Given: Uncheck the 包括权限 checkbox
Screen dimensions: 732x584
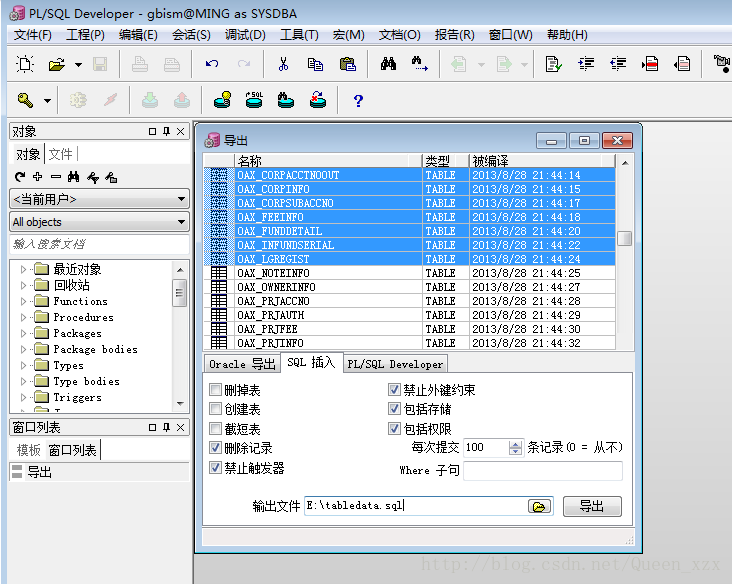Looking at the screenshot, I should click(x=394, y=429).
